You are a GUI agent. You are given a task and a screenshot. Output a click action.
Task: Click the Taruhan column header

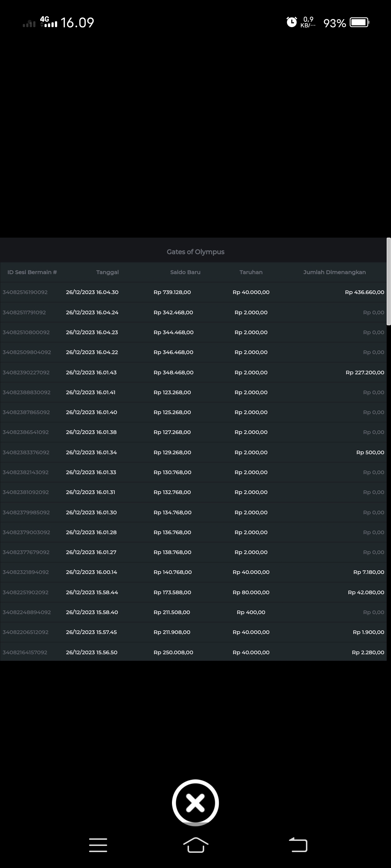pyautogui.click(x=251, y=272)
